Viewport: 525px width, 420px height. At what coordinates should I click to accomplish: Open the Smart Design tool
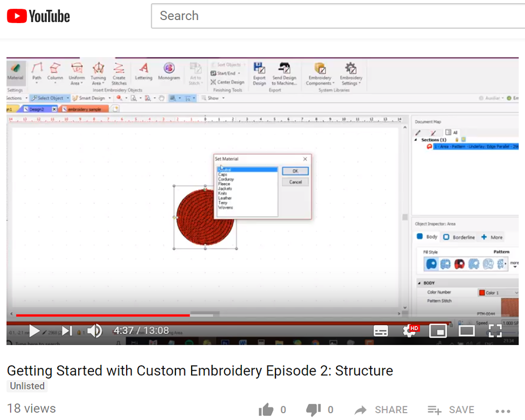(x=89, y=98)
